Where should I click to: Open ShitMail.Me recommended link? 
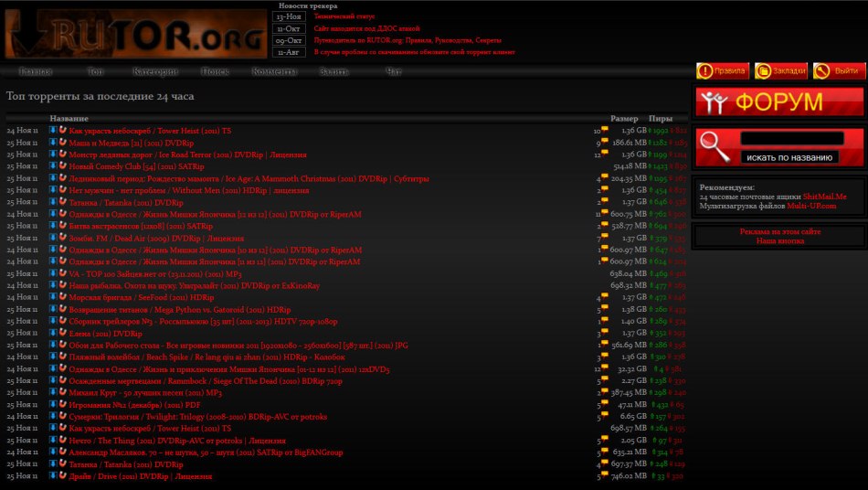824,197
